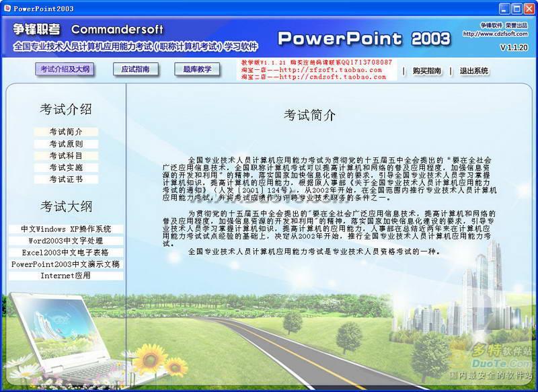The height and width of the screenshot is (392, 538).
Task: Click the Commandersoft brand text
Action: [117, 30]
